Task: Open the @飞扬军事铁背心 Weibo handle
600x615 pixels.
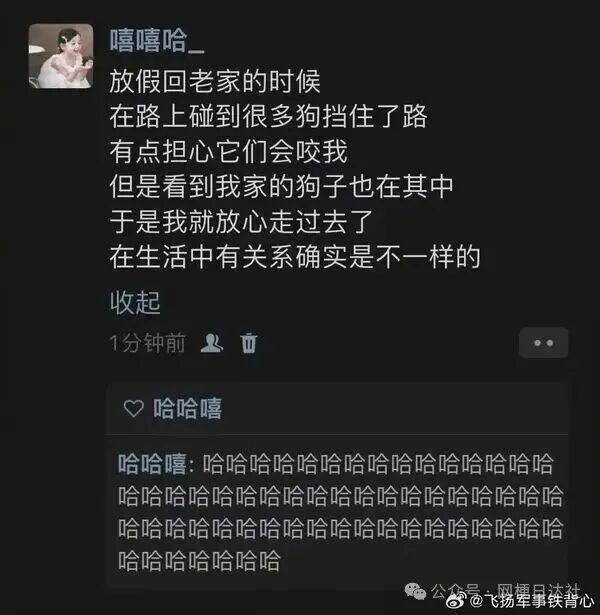Action: coord(532,600)
